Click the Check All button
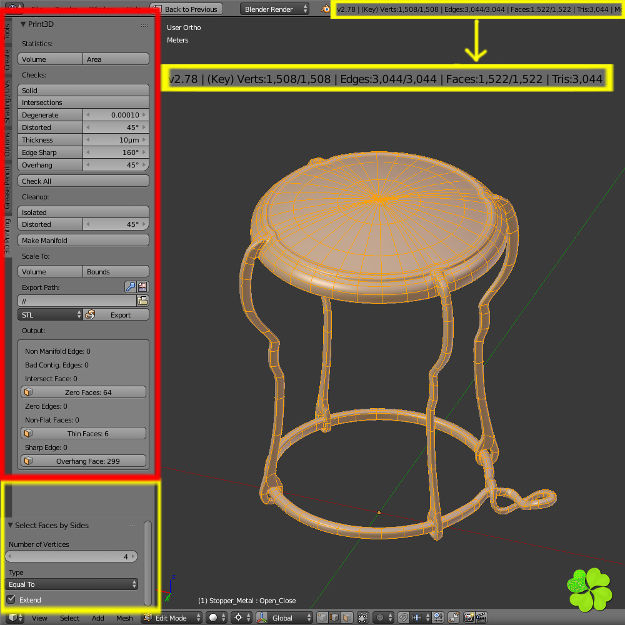Viewport: 625px width, 625px height. (83, 181)
